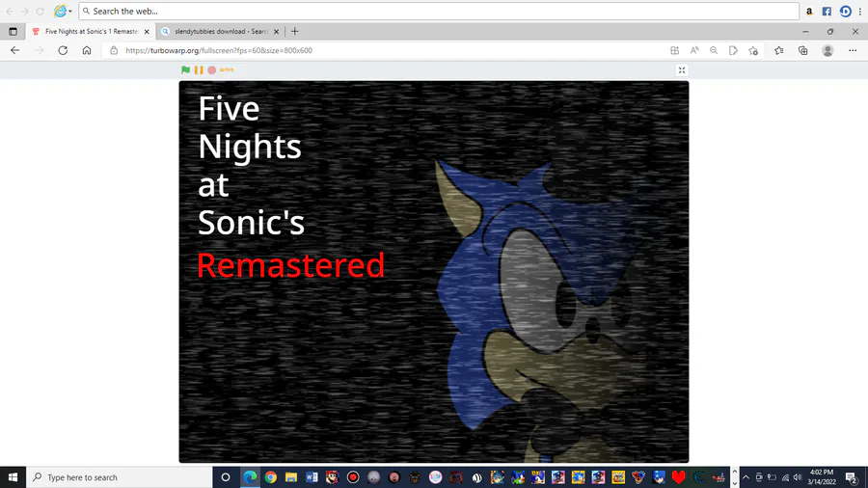Open the Edge profile avatar
This screenshot has height=488, width=868.
pos(827,50)
